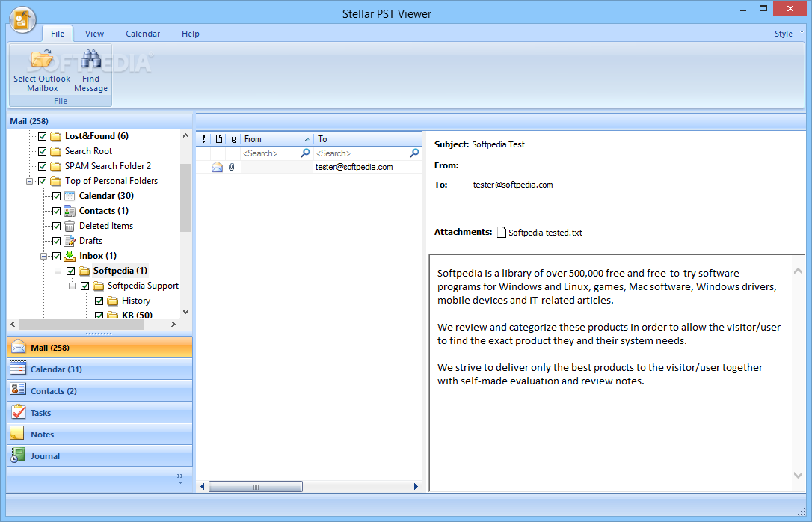
Task: Select the Contacts (2) navigation button
Action: point(99,391)
